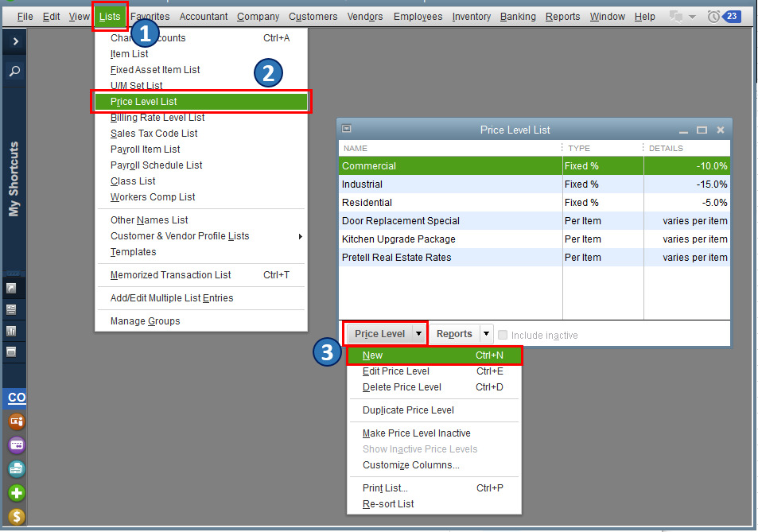Click the orange presentation icon in sidebar
This screenshot has height=532, width=758.
tap(17, 421)
